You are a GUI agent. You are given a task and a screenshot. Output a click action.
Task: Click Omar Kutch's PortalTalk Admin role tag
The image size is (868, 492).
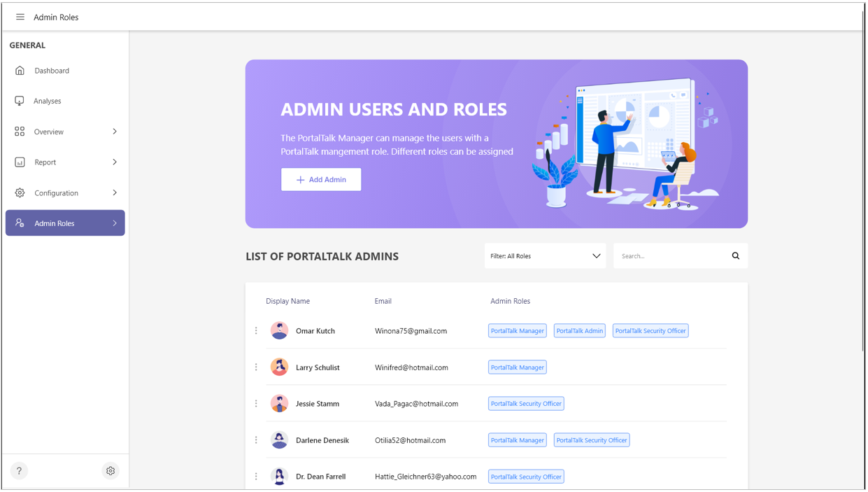579,331
